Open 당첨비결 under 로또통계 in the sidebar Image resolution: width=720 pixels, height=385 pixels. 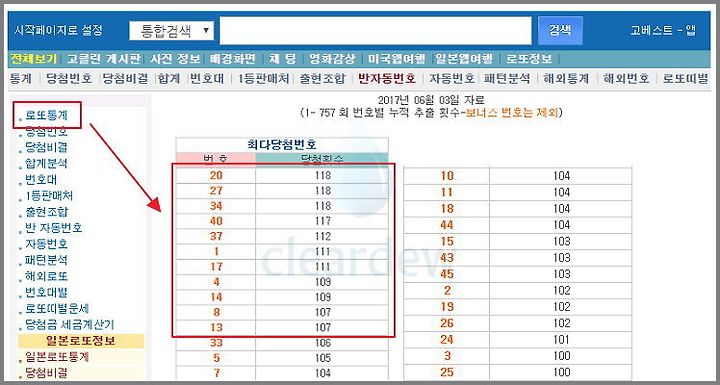46,147
